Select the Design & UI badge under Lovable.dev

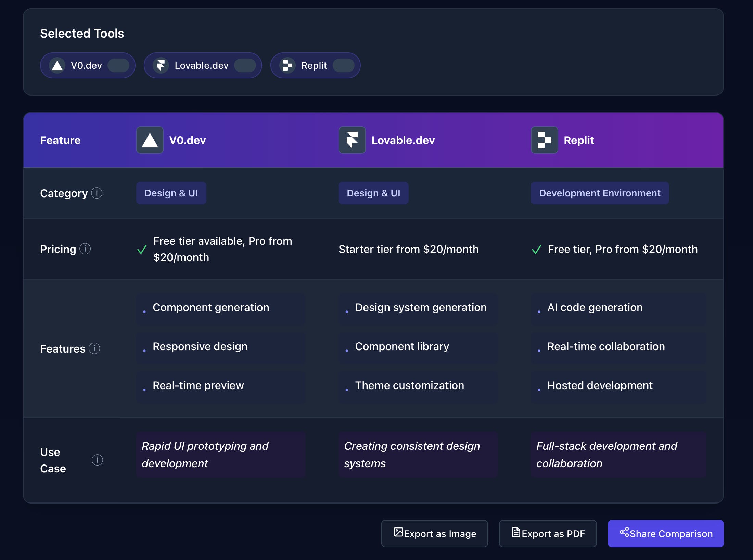click(373, 193)
